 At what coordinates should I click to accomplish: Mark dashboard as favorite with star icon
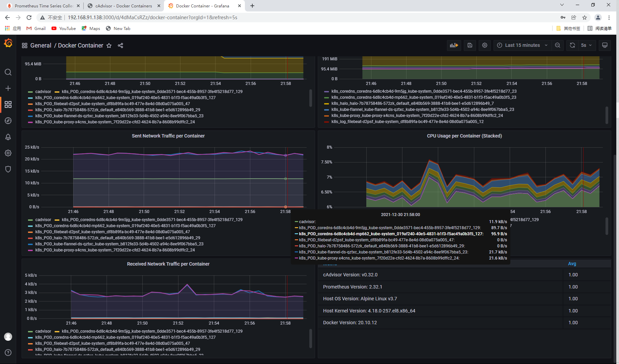[x=109, y=45]
